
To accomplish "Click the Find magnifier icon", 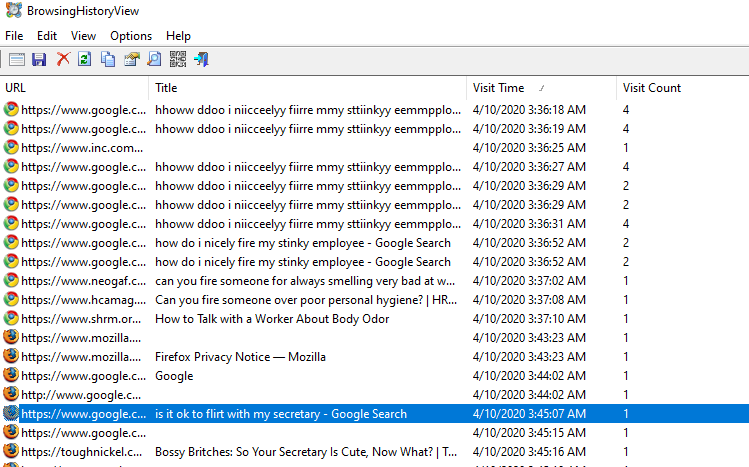I will pyautogui.click(x=154, y=59).
